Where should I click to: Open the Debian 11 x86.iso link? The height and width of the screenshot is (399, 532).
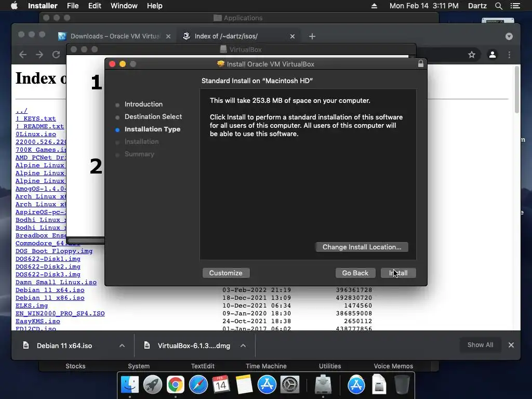tap(50, 298)
